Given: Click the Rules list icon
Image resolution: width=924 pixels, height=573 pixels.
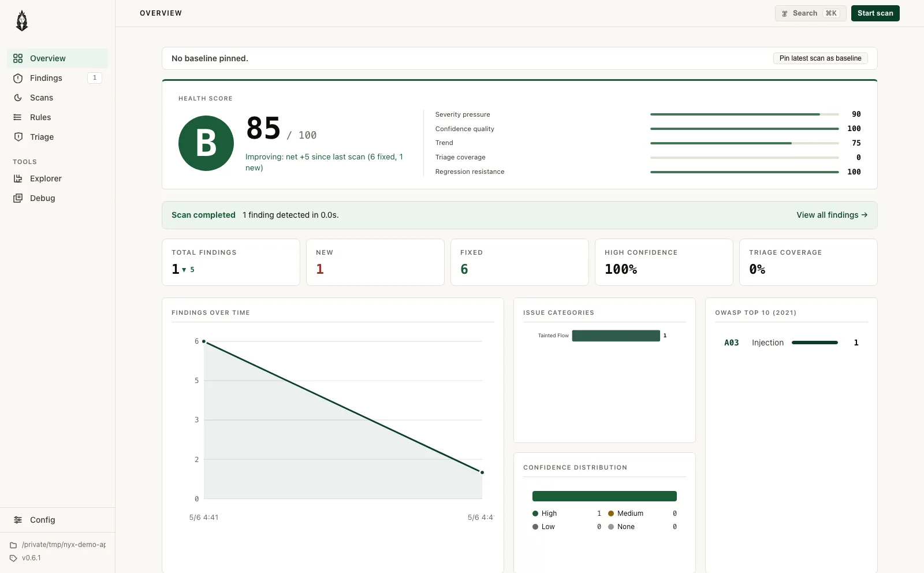Looking at the screenshot, I should point(18,117).
